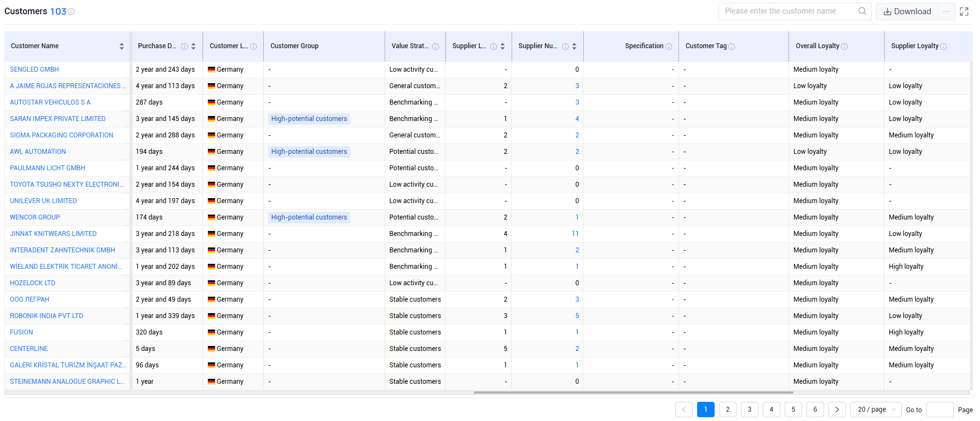
Task: Open TOYOTA TSUSHO NEXTY ELECTRONI... link
Action: [x=67, y=184]
